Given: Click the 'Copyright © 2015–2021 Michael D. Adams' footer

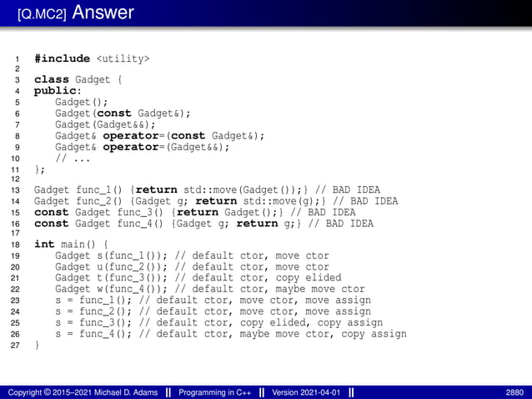Looking at the screenshot, I should [x=83, y=392].
